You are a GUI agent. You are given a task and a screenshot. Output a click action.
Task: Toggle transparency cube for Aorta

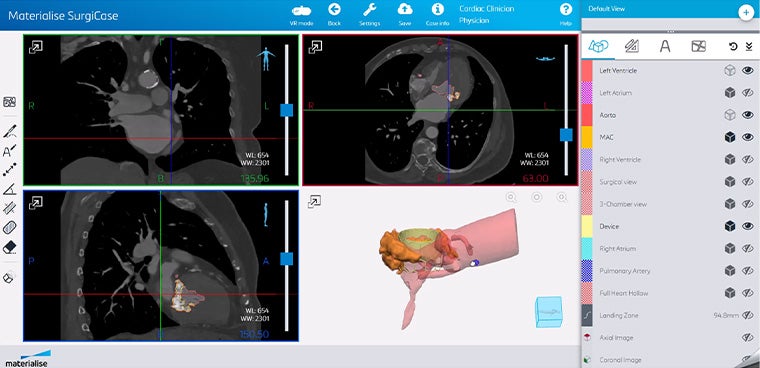point(729,115)
